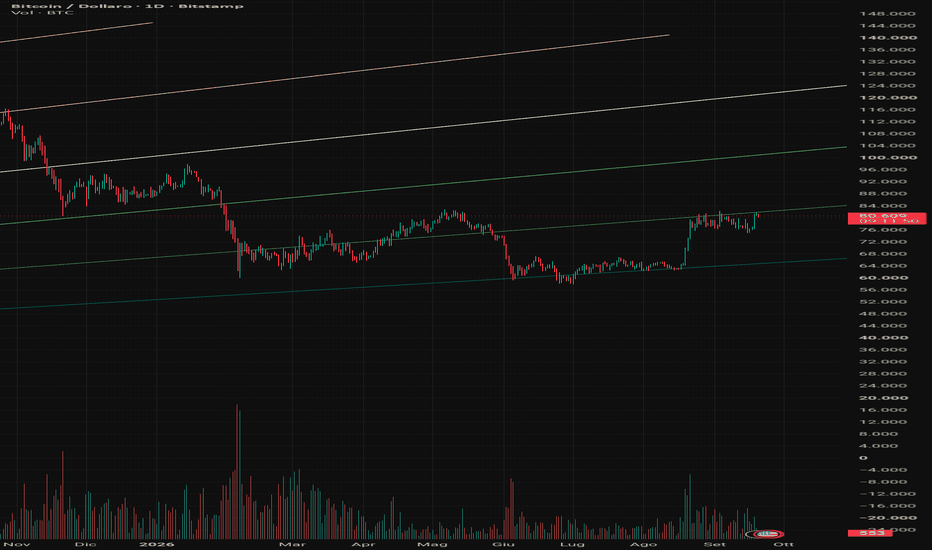Select the white trend line ending near 124.000

(423, 129)
